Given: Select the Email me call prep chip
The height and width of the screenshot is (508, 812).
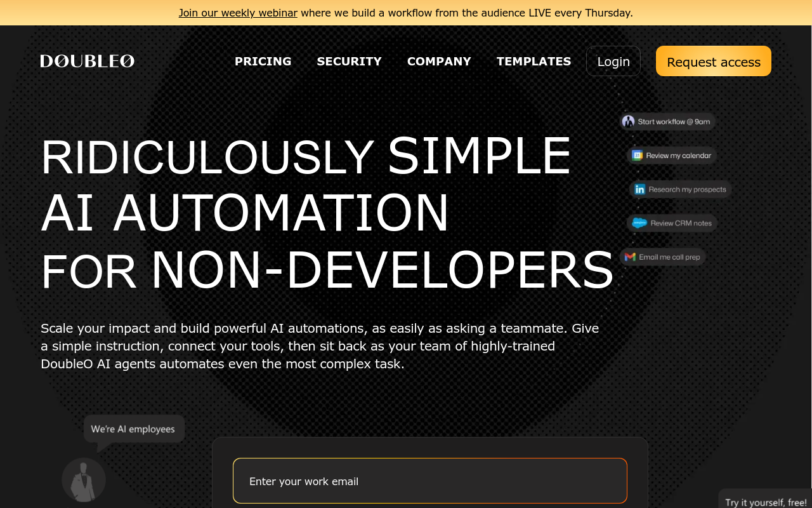Looking at the screenshot, I should 663,257.
